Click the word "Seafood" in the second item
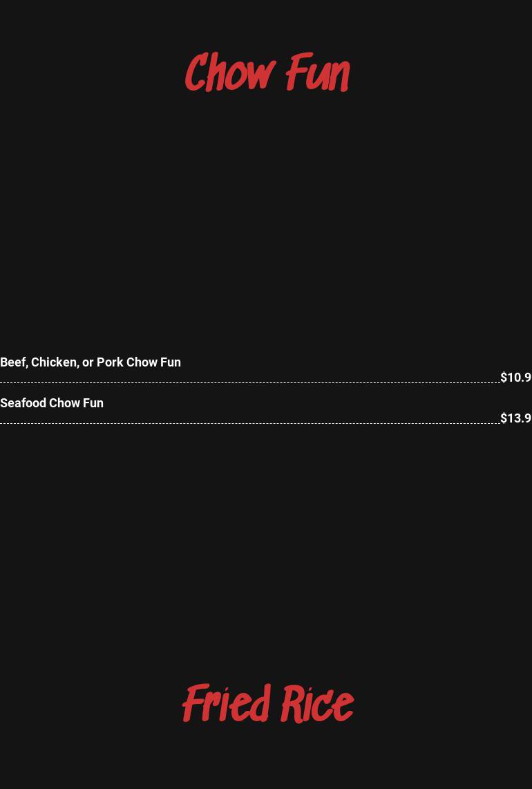532x789 pixels. coord(23,403)
